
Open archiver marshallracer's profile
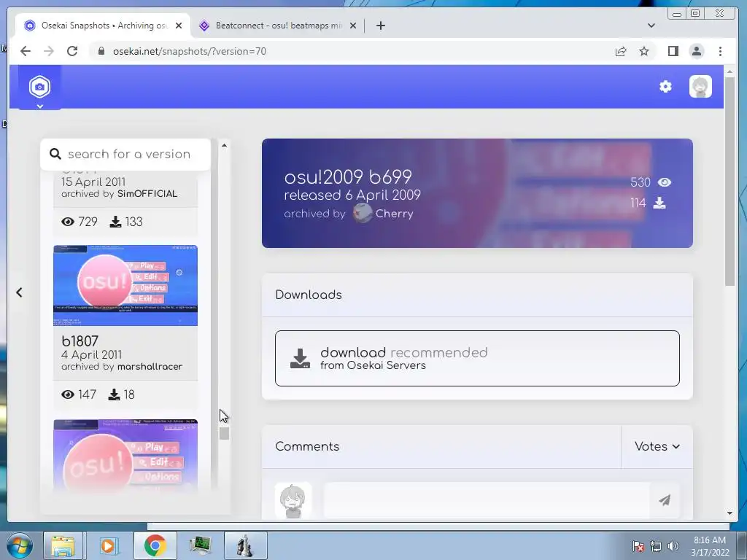[x=150, y=367]
